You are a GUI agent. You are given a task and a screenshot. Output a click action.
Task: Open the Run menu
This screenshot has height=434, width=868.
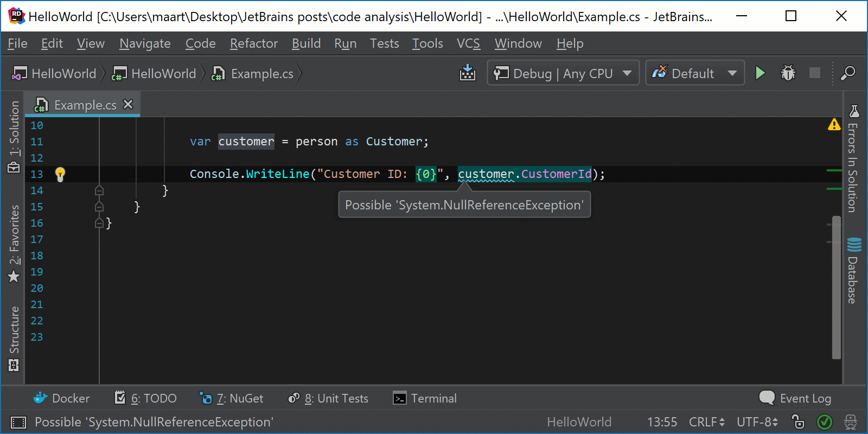click(x=345, y=43)
